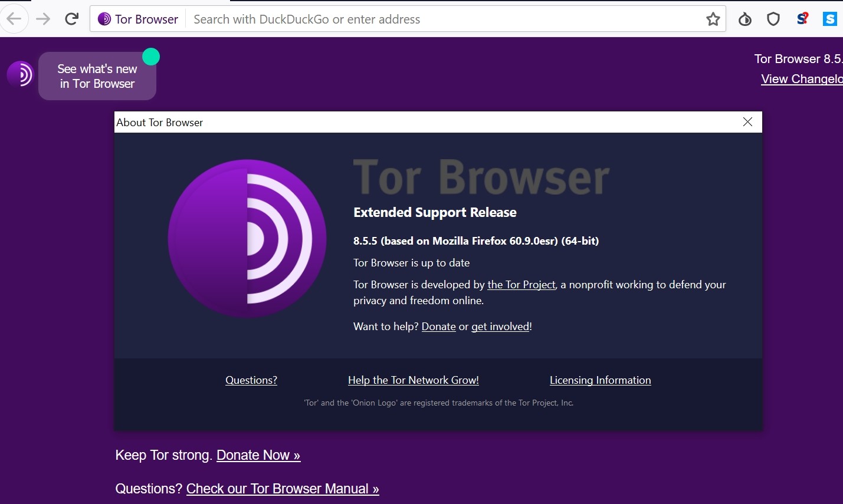The height and width of the screenshot is (504, 843).
Task: Click the Extended Support Release heading
Action: tap(435, 213)
